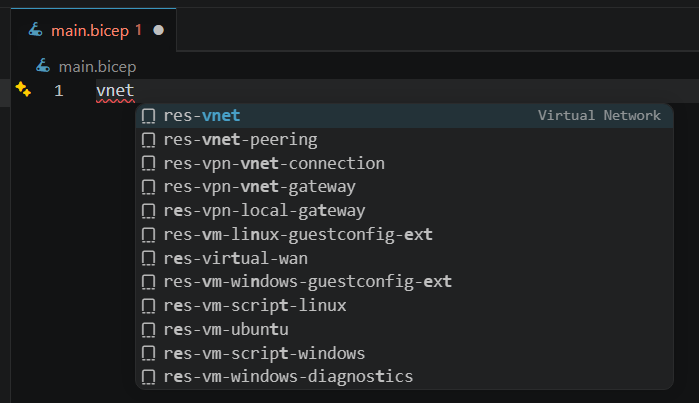Pick res-vm-windows-guestconfig-ext snippet

(308, 282)
